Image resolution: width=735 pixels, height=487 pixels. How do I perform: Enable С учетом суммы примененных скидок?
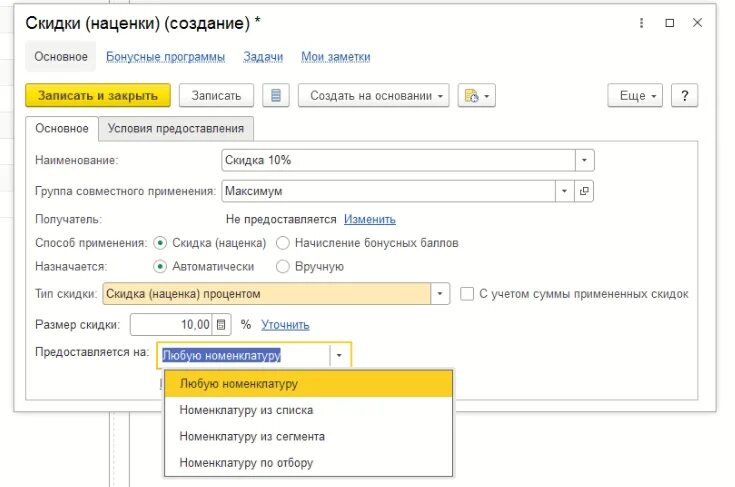tap(467, 294)
